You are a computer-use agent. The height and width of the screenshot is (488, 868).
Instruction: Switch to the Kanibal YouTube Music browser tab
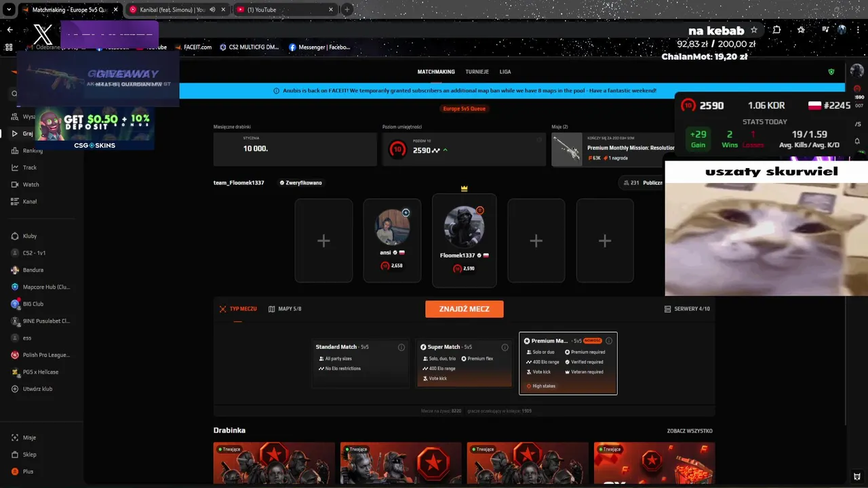(x=176, y=9)
